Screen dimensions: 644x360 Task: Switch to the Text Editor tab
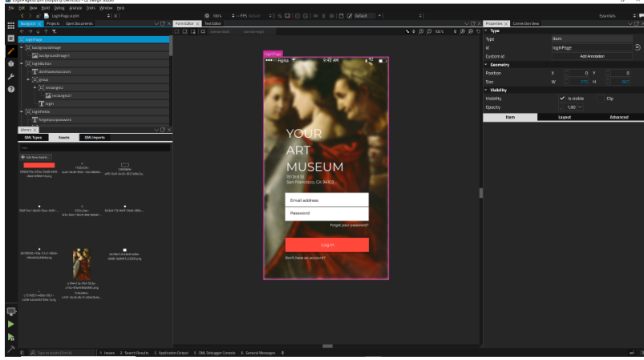[x=213, y=23]
